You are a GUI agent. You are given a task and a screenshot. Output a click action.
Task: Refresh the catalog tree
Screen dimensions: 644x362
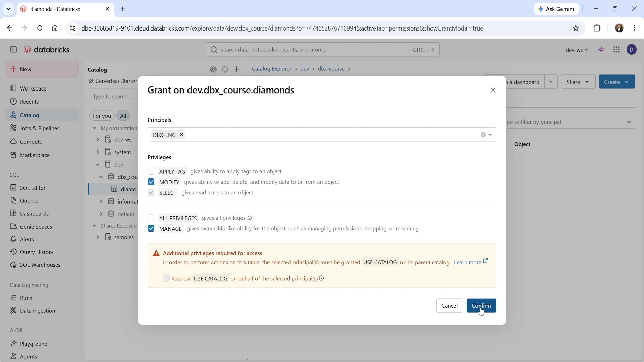tap(225, 69)
